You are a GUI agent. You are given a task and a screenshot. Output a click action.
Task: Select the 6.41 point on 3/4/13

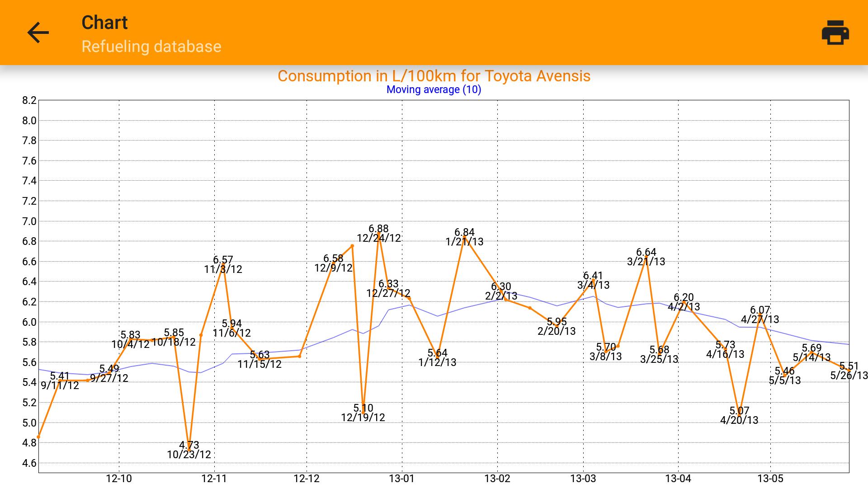[593, 280]
